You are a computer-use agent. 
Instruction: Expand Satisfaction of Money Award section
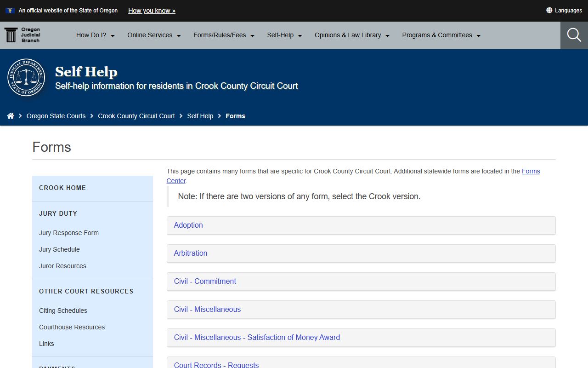coord(361,338)
